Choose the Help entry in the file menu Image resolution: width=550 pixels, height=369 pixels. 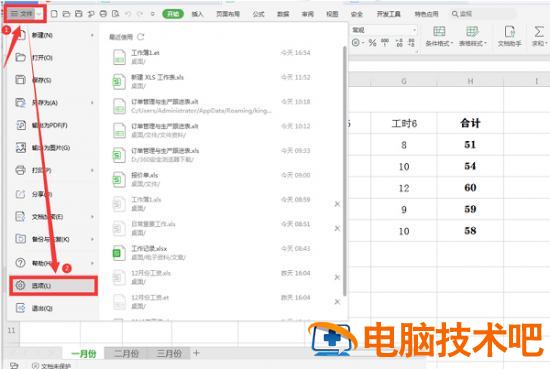coord(53,263)
